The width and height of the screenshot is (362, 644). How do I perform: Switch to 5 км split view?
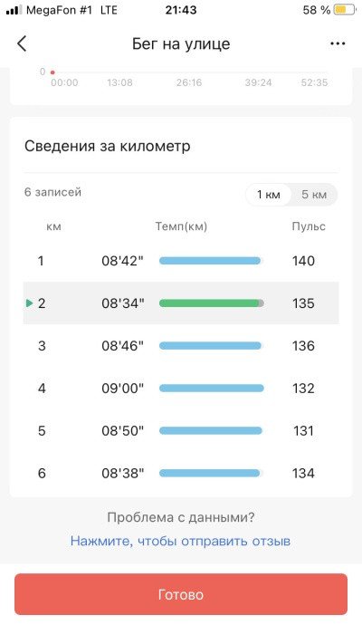click(x=314, y=194)
